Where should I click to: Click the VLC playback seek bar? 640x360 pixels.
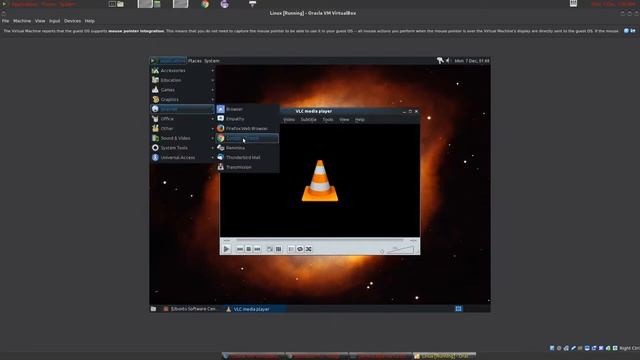click(320, 240)
